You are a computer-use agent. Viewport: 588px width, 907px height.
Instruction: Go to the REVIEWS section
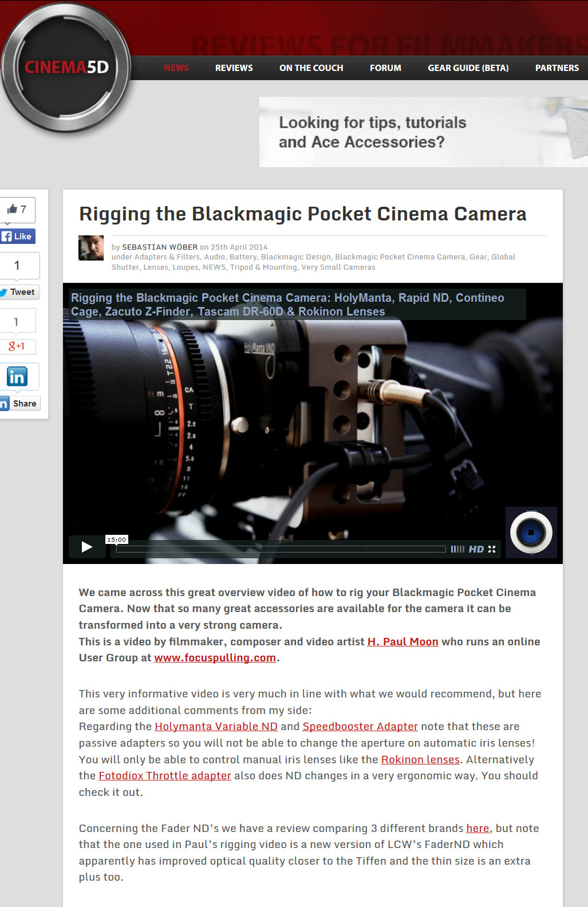(x=234, y=68)
